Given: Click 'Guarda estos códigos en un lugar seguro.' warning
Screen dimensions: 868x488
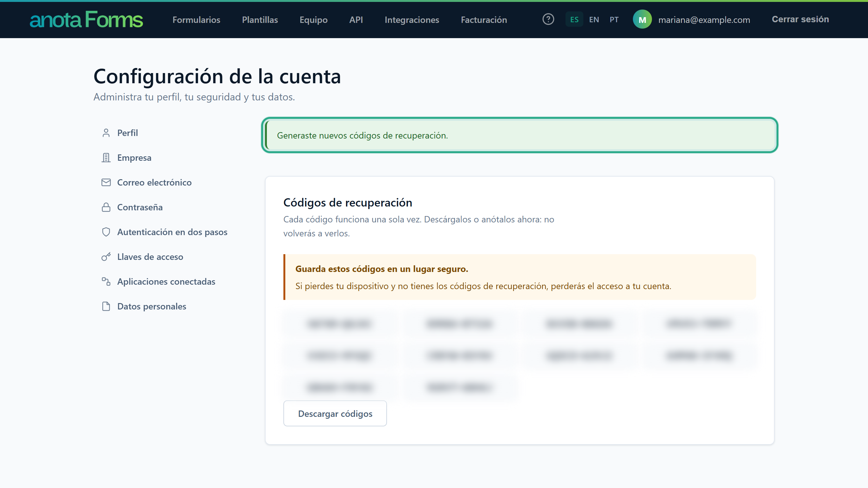Looking at the screenshot, I should [382, 269].
